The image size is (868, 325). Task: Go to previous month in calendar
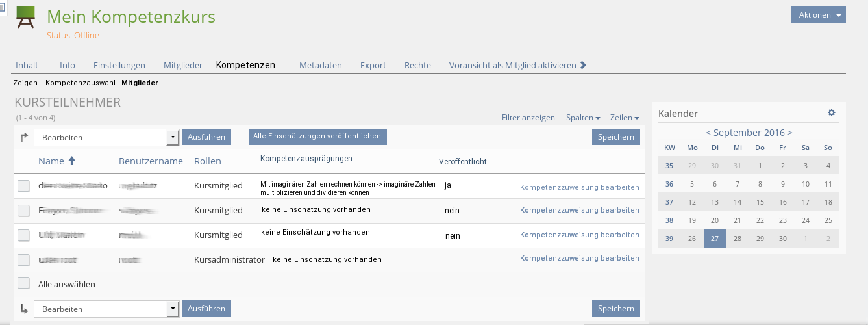coord(708,133)
